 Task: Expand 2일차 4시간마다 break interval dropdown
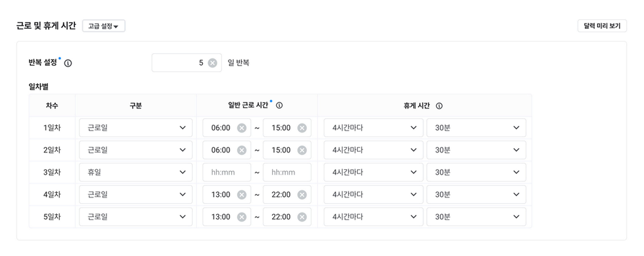pos(373,150)
